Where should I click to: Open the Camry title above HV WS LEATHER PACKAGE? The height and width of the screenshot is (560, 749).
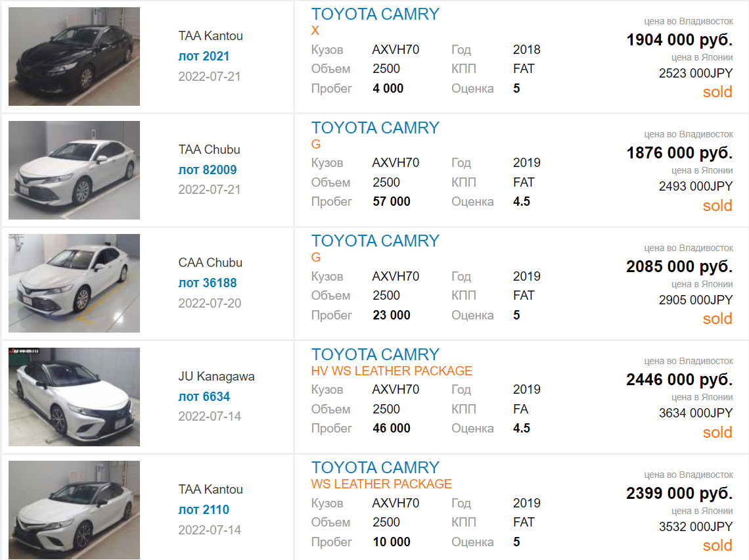(x=375, y=355)
